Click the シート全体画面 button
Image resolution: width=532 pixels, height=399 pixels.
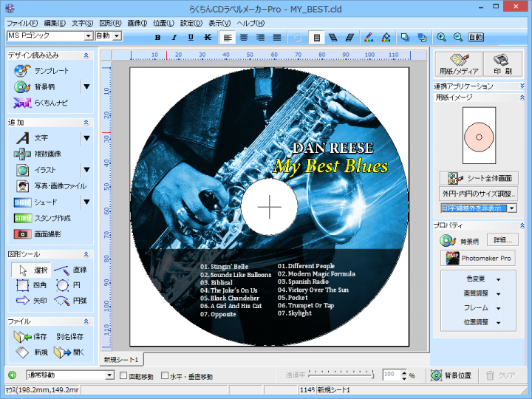point(478,178)
